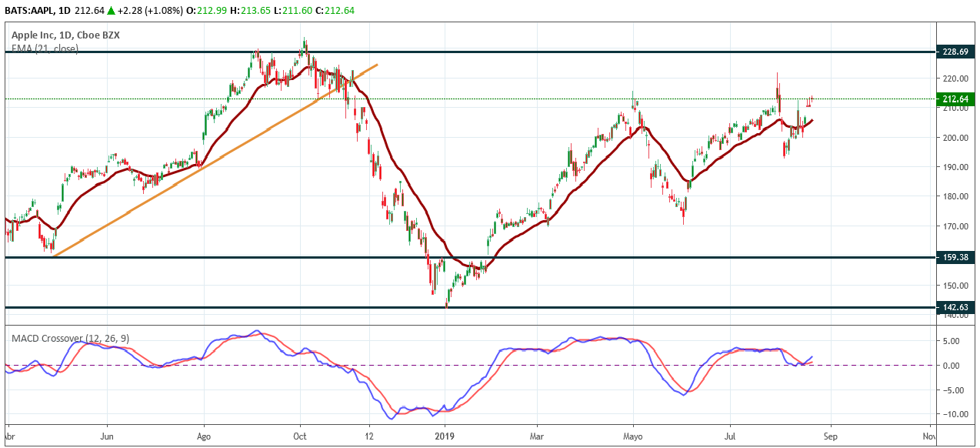Select the Apple Inc, 1D, Cboe BZX legend
The width and height of the screenshot is (980, 448).
65,35
